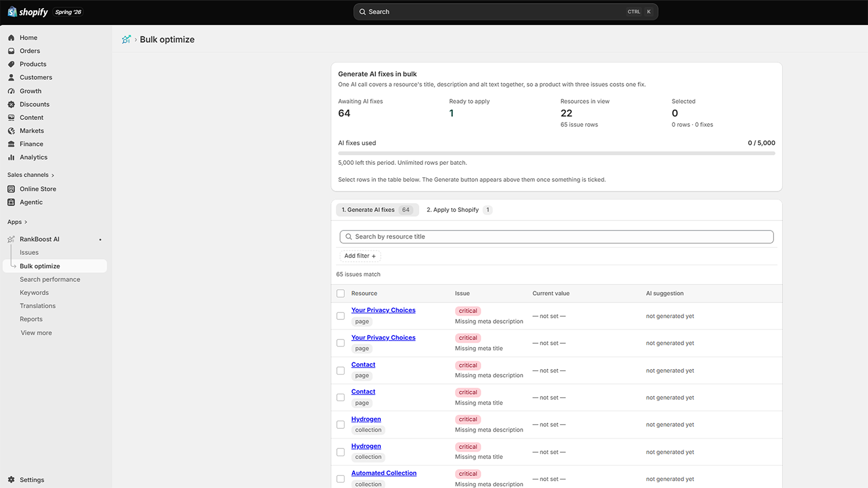The image size is (868, 488).
Task: Click the AI suggestion column header
Action: click(665, 293)
